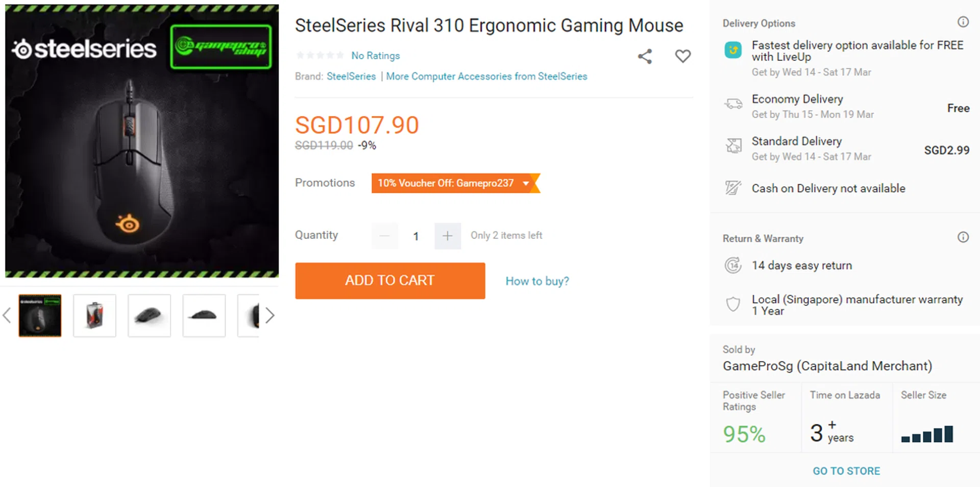Add product to wishlist with heart icon
The height and width of the screenshot is (487, 980).
(x=682, y=56)
